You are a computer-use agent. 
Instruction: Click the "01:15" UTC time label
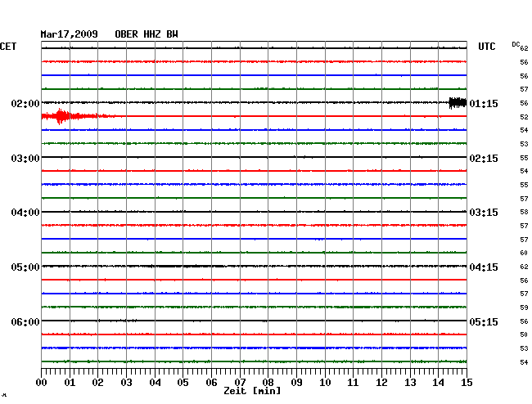click(x=484, y=103)
